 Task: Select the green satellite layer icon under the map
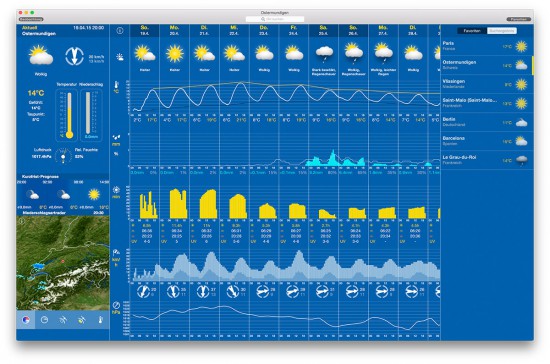pos(82,320)
